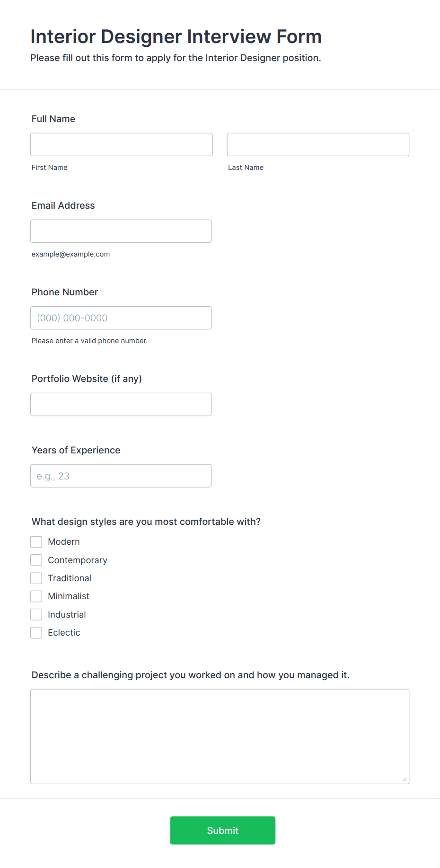Viewport: 440px width, 868px height.
Task: Select the Minimalist checkbox
Action: [x=36, y=596]
